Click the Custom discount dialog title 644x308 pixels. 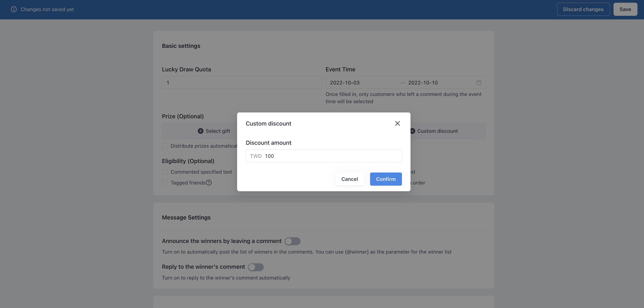click(268, 124)
